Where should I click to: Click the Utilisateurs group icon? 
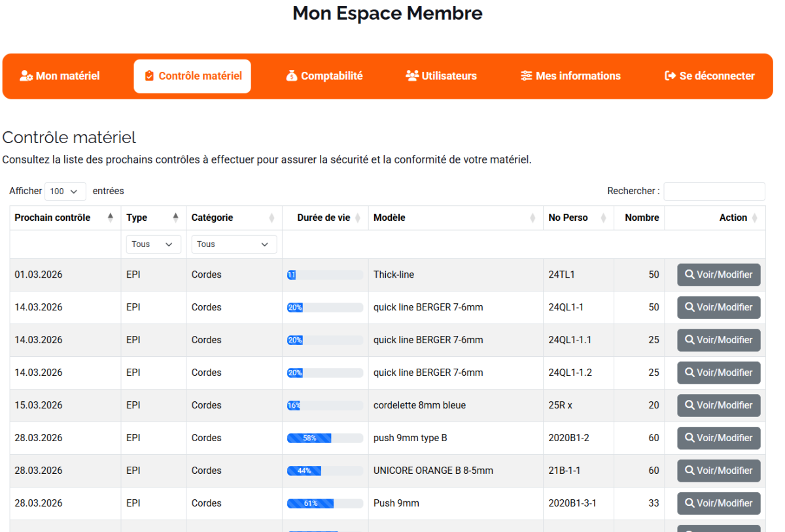[x=412, y=76]
